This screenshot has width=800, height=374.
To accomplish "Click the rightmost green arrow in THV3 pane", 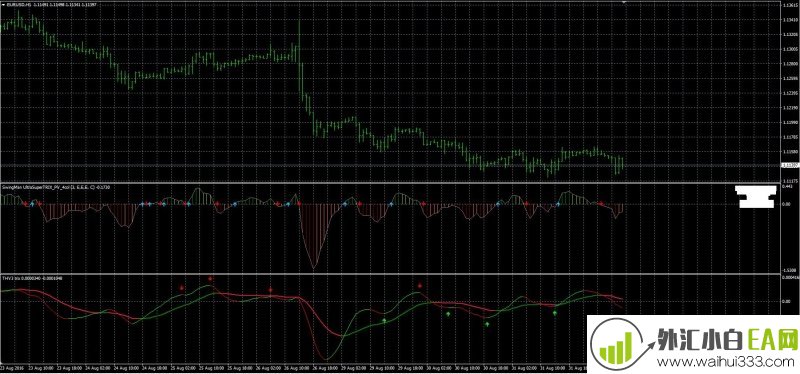I will (x=555, y=313).
